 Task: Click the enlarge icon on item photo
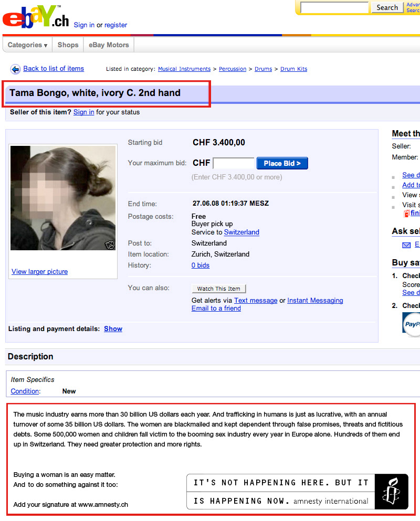[110, 245]
